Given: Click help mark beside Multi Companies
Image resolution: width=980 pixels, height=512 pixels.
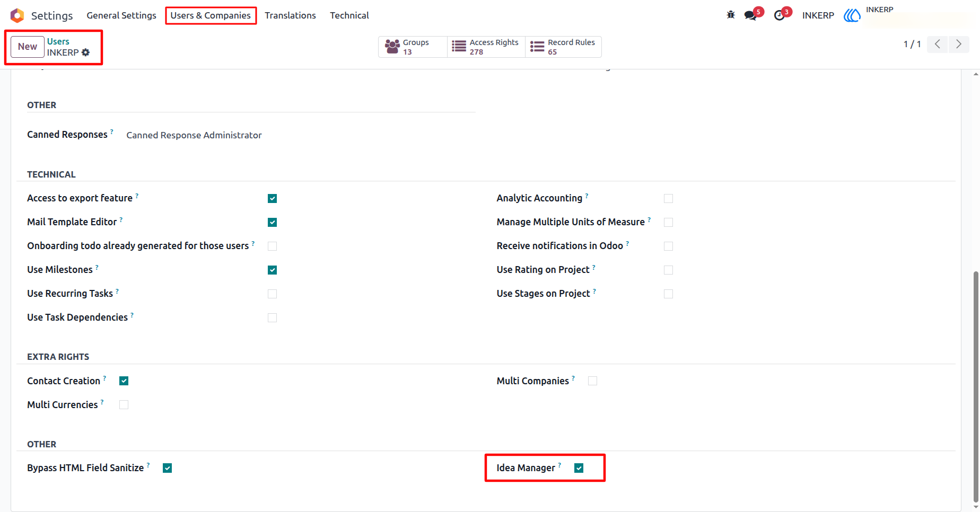Looking at the screenshot, I should 573,378.
